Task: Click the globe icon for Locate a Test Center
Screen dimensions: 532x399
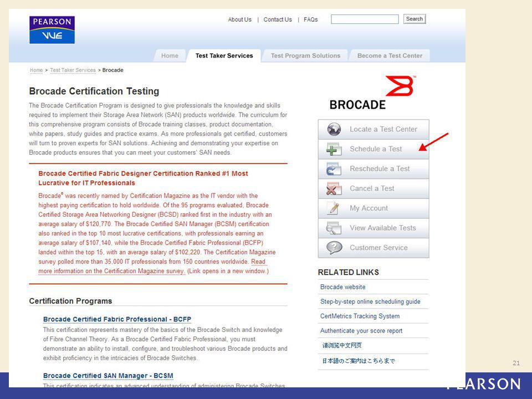Action: (334, 129)
